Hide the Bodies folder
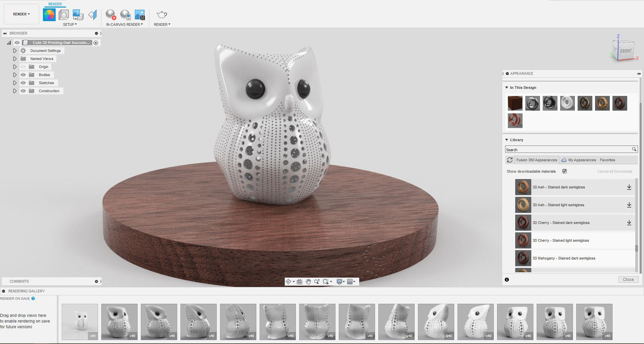Image resolution: width=644 pixels, height=344 pixels. (x=23, y=75)
